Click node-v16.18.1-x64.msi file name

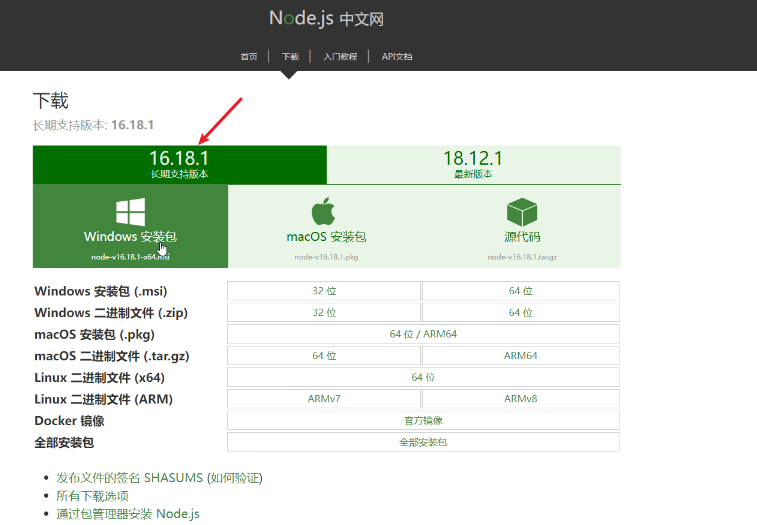[130, 257]
